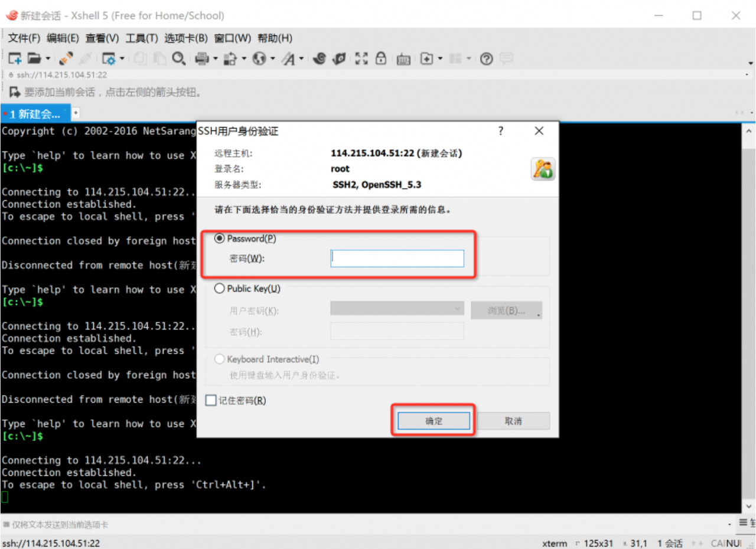Viewport: 756px width, 549px height.
Task: Click the 确定 button
Action: point(434,421)
